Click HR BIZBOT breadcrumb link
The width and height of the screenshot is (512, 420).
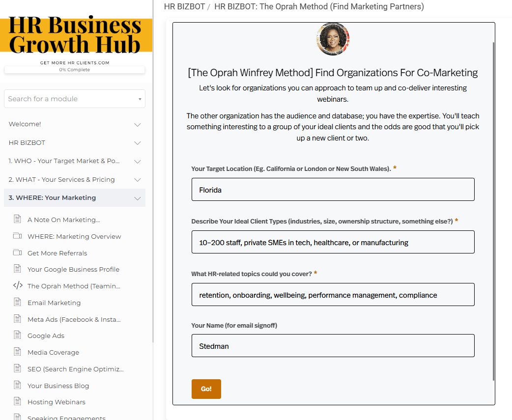(x=184, y=6)
